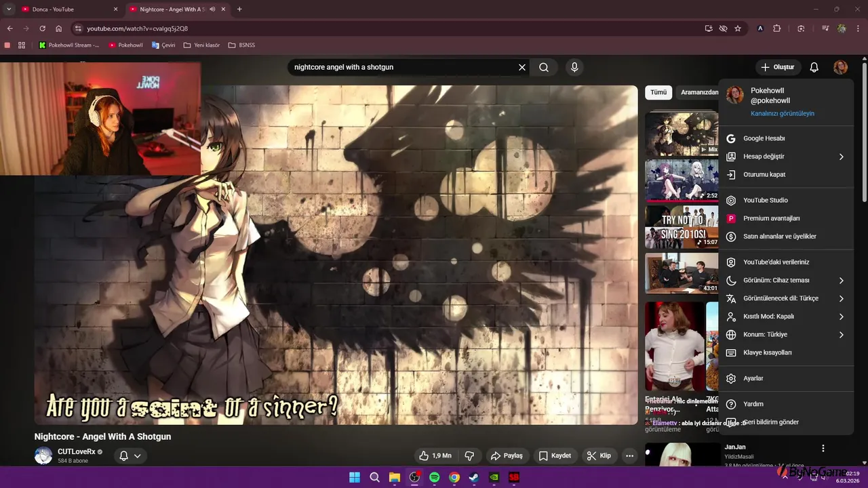868x488 pixels.
Task: Open the 43:01 video thumbnail
Action: (682, 273)
